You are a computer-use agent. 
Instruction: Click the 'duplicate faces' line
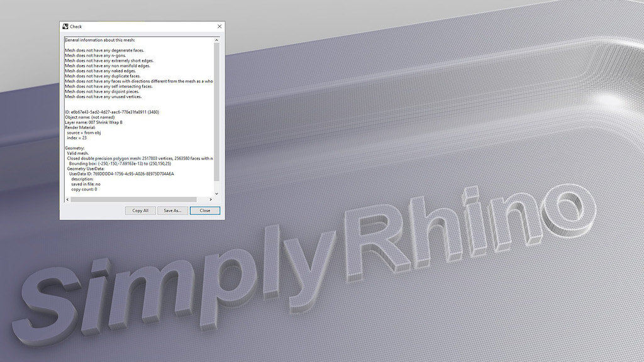pos(103,76)
